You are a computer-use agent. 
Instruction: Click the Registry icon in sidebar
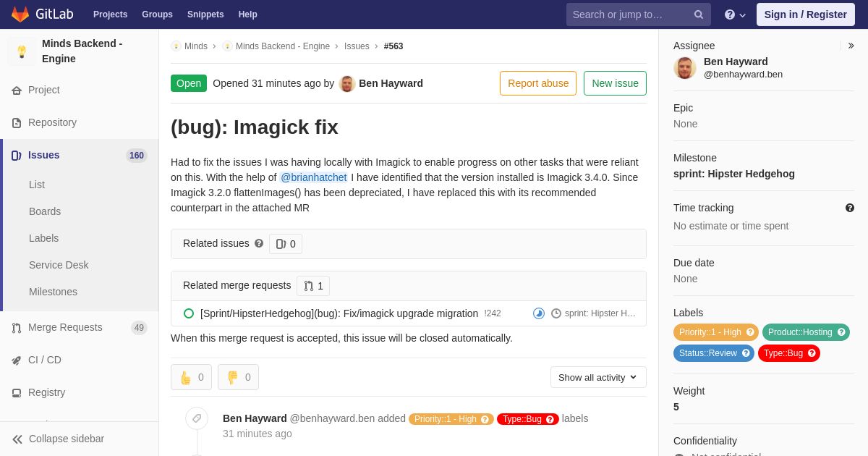tap(17, 393)
